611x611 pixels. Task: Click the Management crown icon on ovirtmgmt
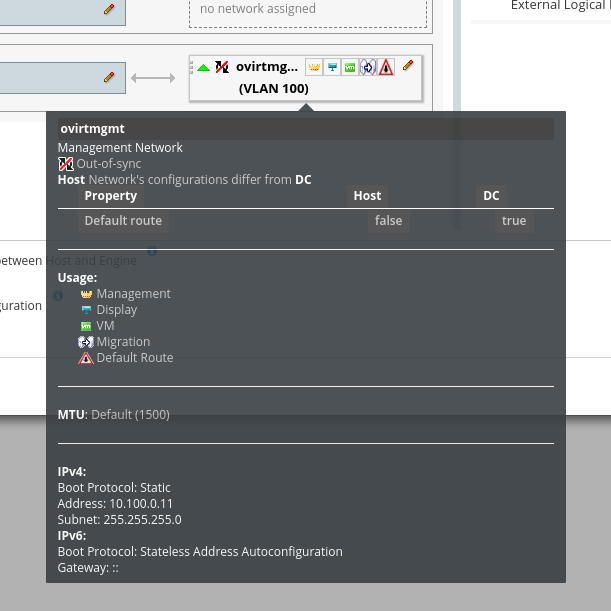point(313,67)
